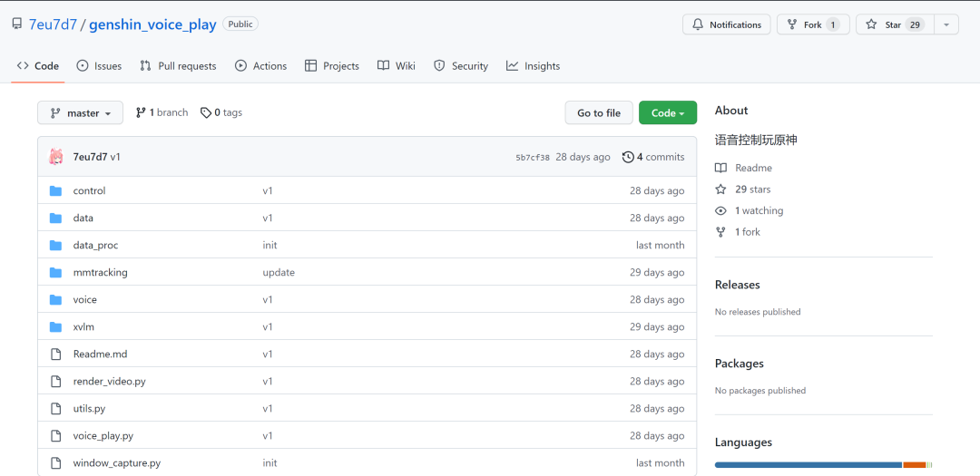Screen dimensions: 980x476
Task: Open the Actions tab
Action: coord(260,65)
